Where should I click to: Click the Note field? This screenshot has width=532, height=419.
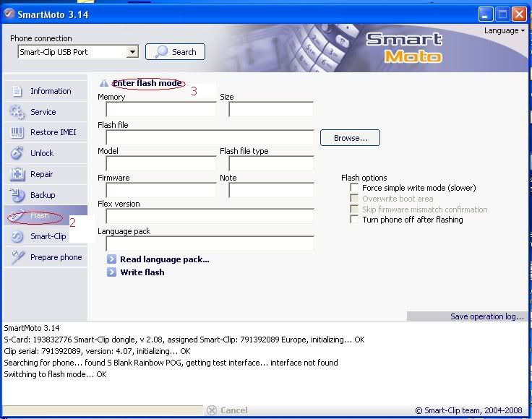point(271,190)
